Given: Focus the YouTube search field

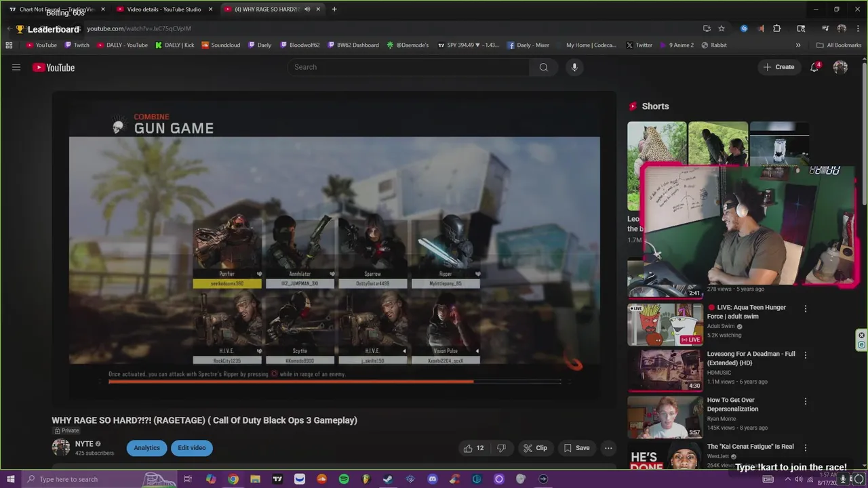Looking at the screenshot, I should coord(409,67).
